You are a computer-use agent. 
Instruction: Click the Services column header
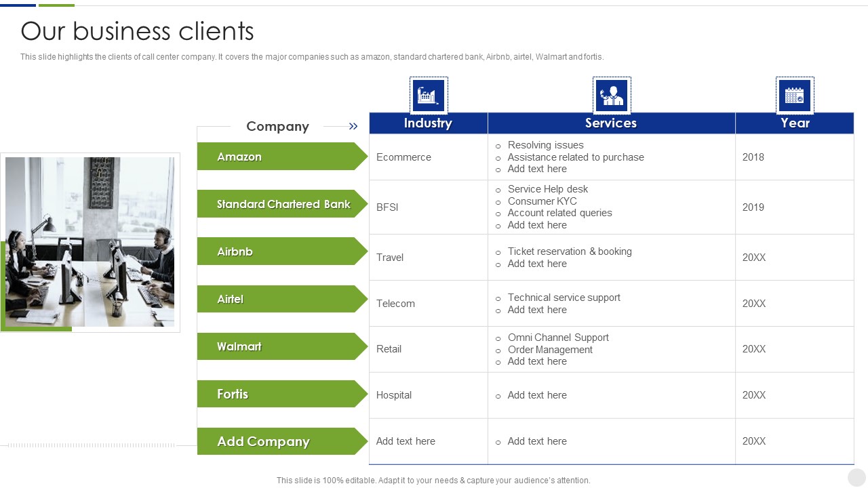[612, 123]
